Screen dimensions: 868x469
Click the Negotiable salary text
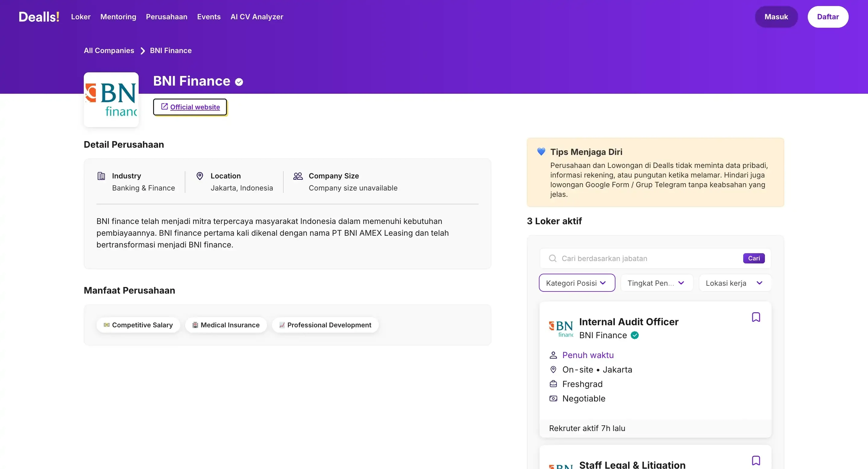pyautogui.click(x=583, y=398)
